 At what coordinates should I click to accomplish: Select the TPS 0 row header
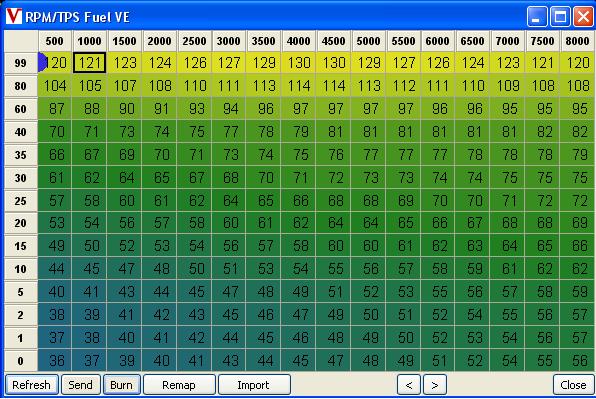click(x=21, y=361)
